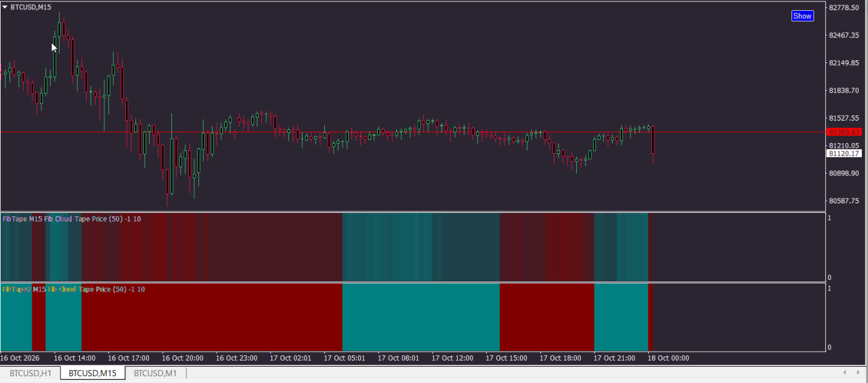
Task: Click the left tab-scroll arrow
Action: [x=845, y=373]
